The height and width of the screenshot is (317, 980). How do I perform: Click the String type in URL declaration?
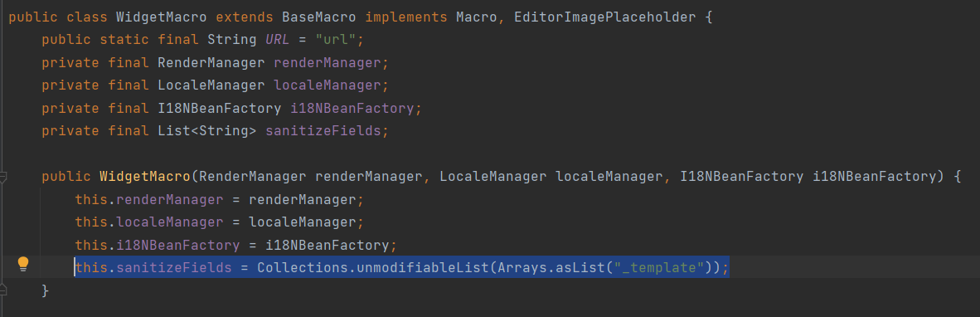point(232,40)
